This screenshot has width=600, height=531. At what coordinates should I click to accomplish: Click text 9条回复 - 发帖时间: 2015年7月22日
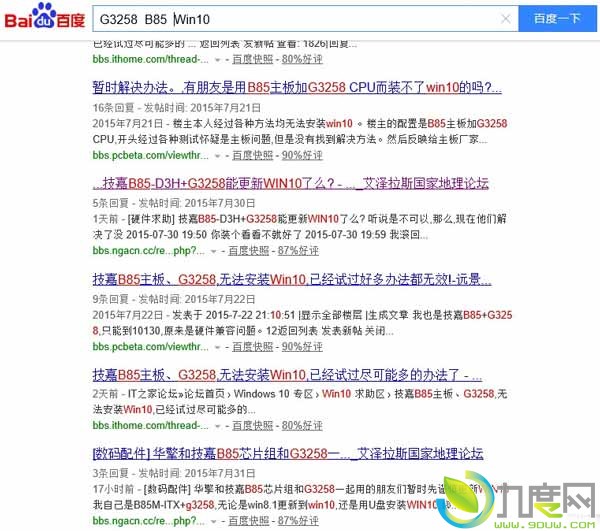pyautogui.click(x=174, y=299)
